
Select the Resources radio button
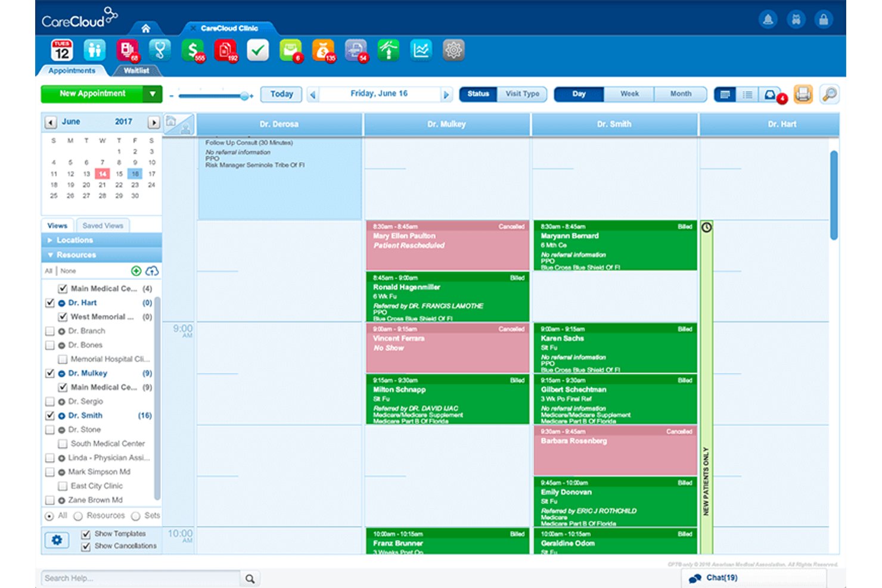point(78,516)
